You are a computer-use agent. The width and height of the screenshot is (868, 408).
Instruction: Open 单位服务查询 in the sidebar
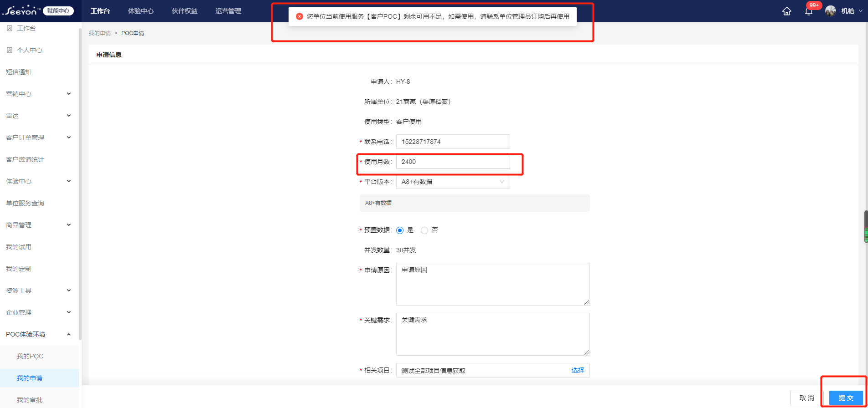pyautogui.click(x=25, y=203)
